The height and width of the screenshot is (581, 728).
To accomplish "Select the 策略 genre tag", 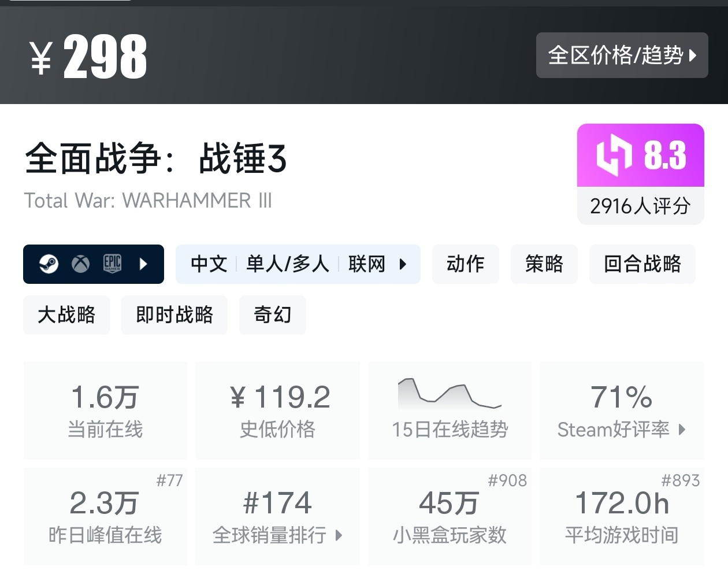I will point(544,264).
